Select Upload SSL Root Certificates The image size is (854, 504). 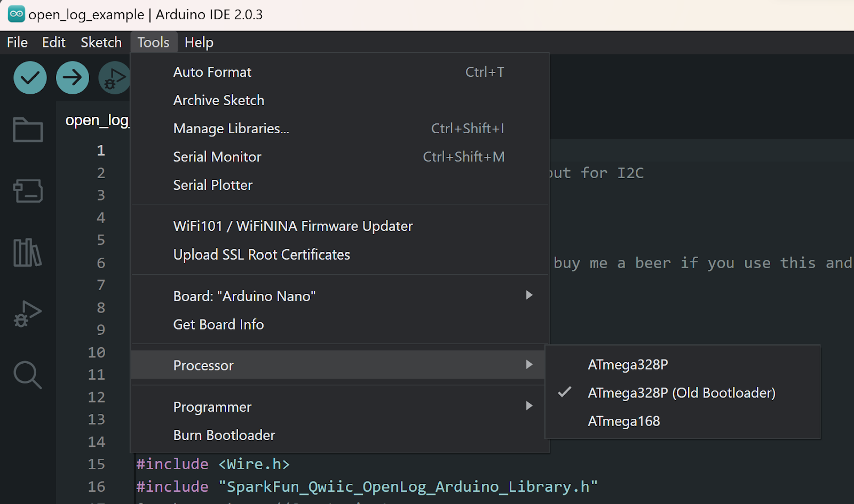(x=340, y=254)
